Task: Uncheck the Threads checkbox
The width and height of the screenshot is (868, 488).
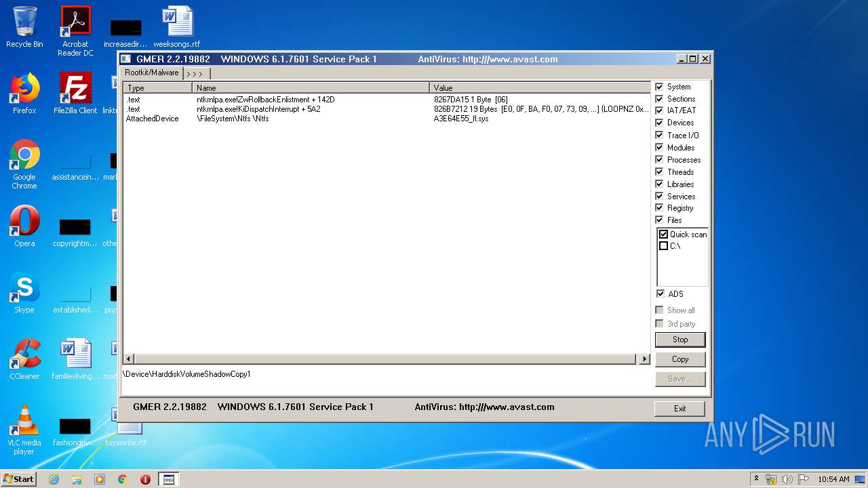Action: pyautogui.click(x=659, y=172)
